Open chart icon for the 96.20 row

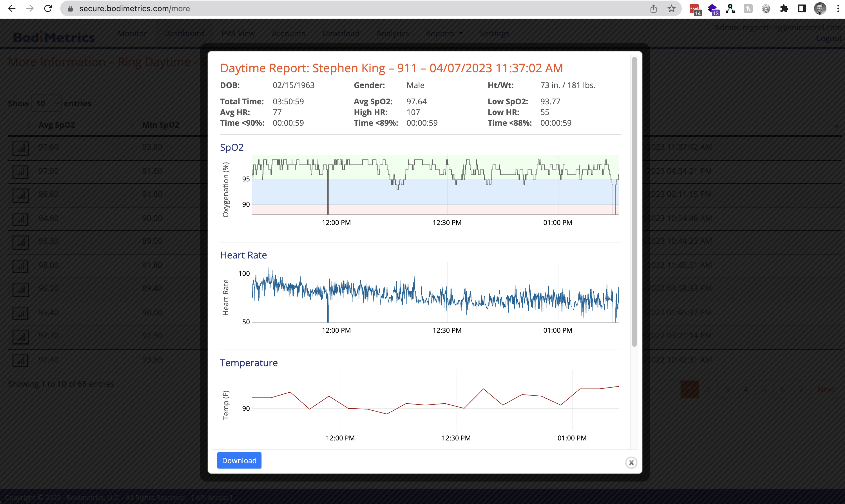pyautogui.click(x=21, y=290)
